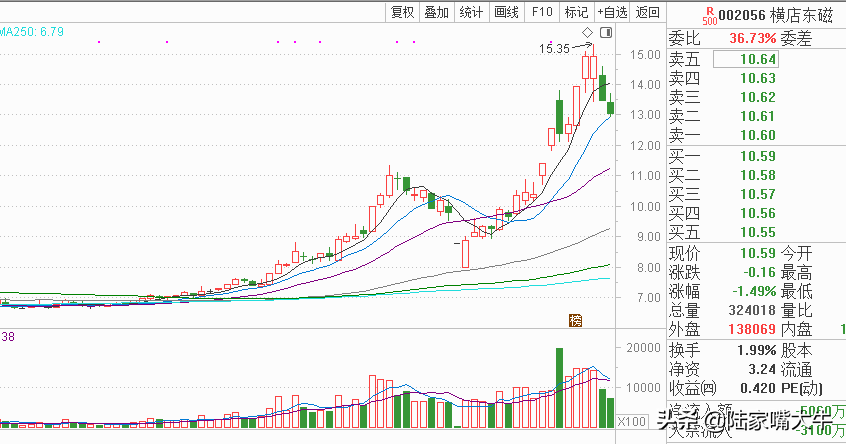Select the 买四 price 10.56
Viewport: 846px width, 444px height.
click(x=758, y=213)
